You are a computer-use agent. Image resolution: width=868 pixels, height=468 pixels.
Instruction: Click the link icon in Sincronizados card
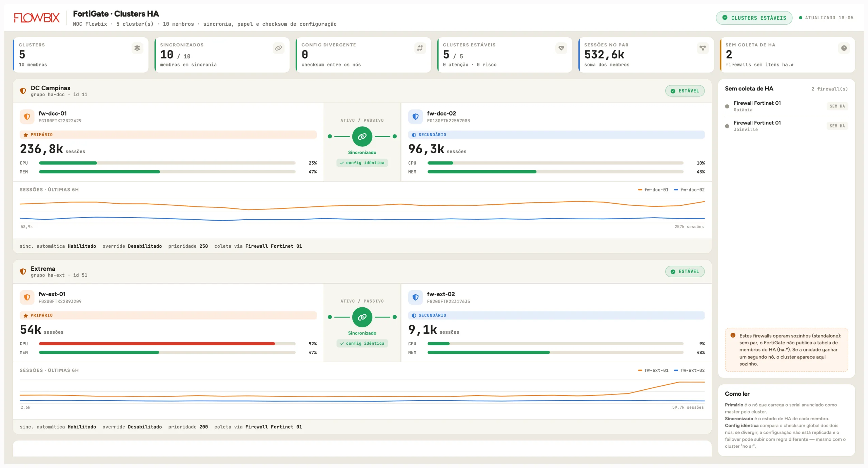[x=278, y=48]
